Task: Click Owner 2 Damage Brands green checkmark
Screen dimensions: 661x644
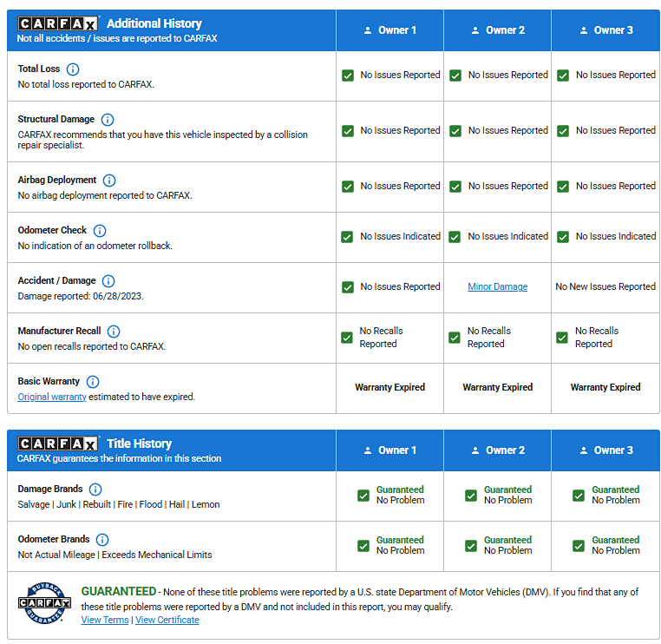Action: tap(471, 496)
